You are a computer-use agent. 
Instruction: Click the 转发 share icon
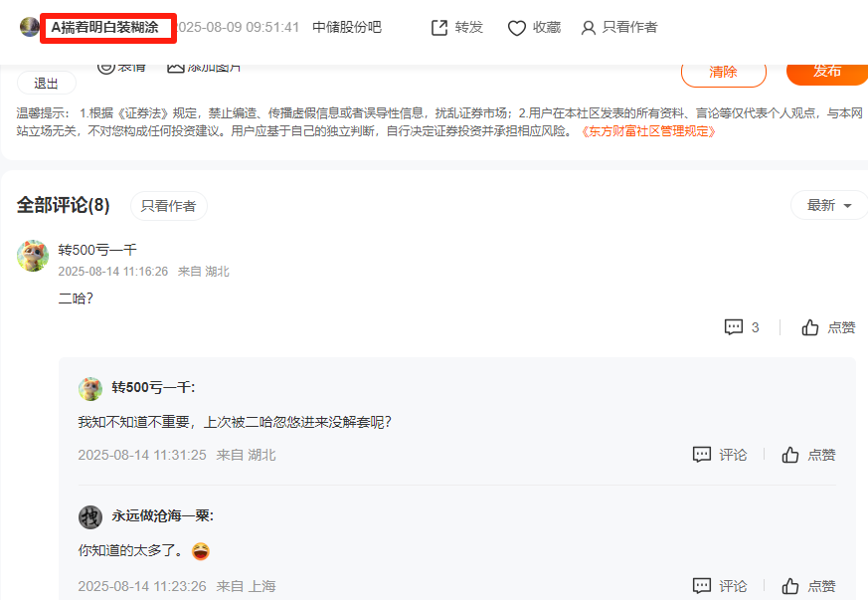coord(439,27)
